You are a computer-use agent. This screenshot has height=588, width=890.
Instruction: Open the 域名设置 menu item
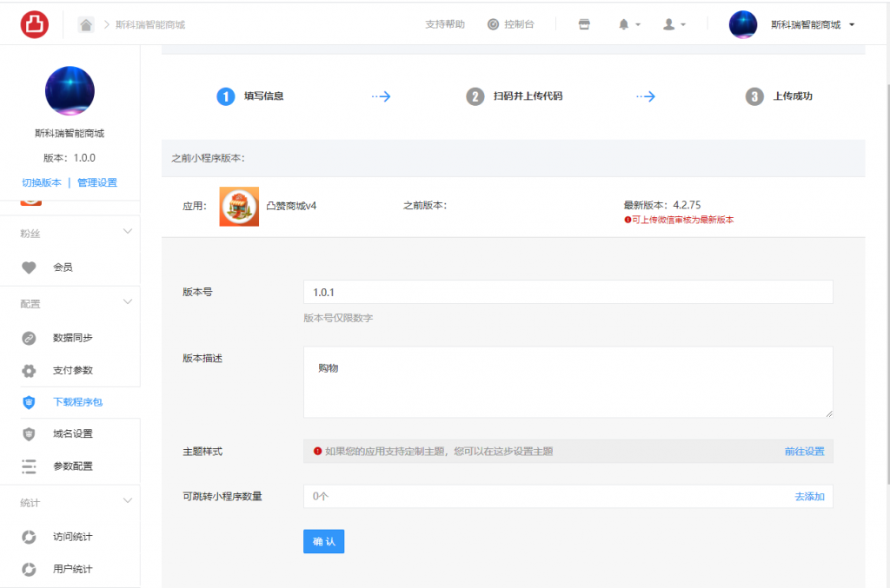click(x=73, y=433)
